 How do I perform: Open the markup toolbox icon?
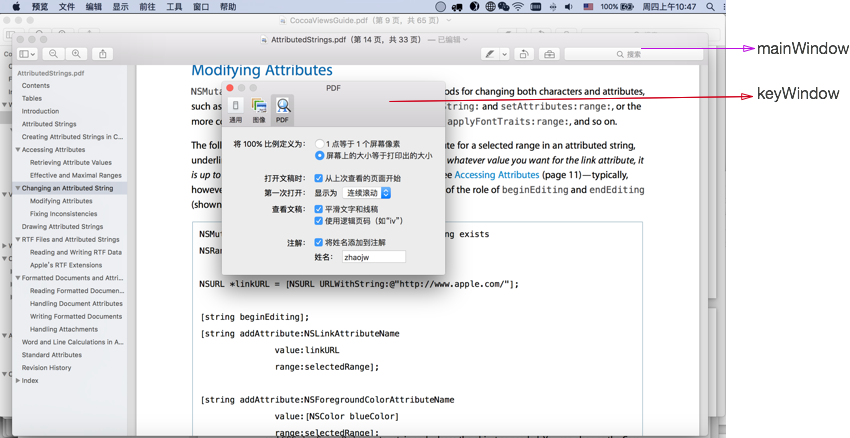[x=549, y=54]
